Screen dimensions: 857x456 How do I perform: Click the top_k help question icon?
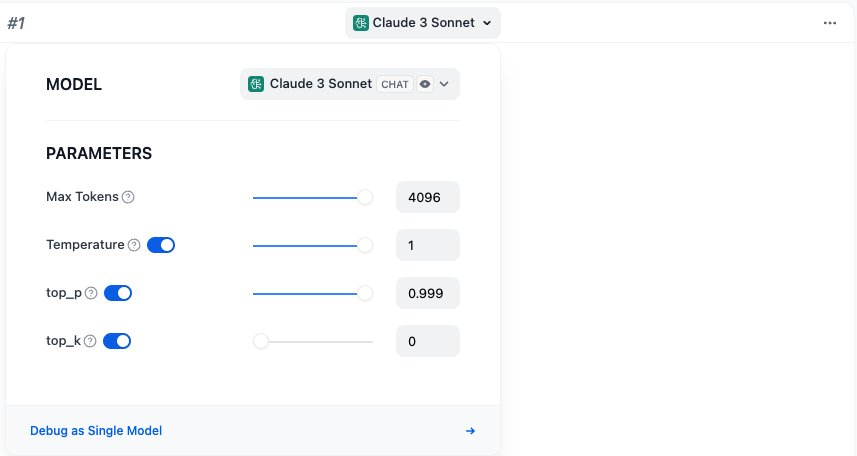[90, 341]
